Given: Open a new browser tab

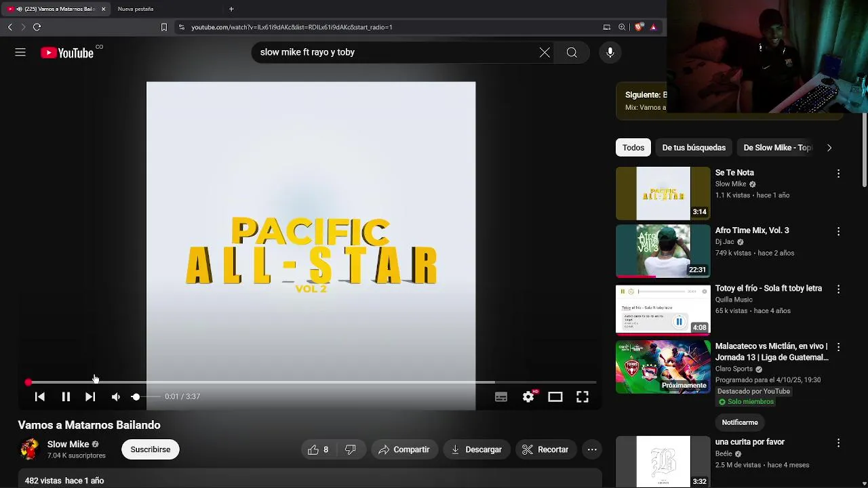Looking at the screenshot, I should tap(231, 9).
